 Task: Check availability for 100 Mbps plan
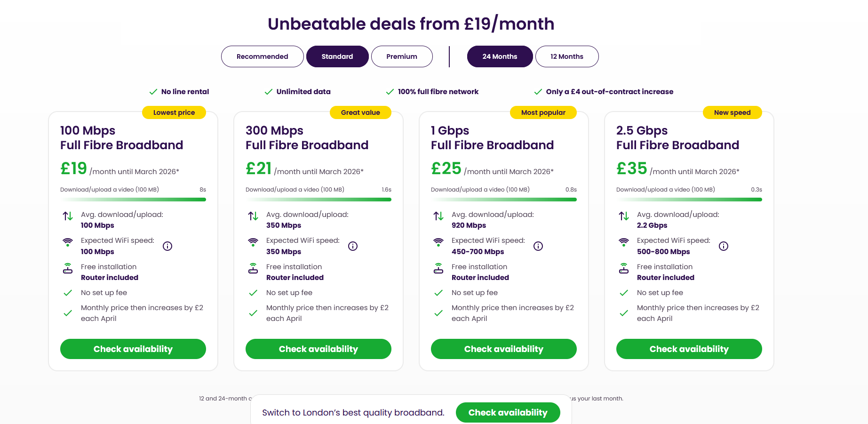[133, 349]
